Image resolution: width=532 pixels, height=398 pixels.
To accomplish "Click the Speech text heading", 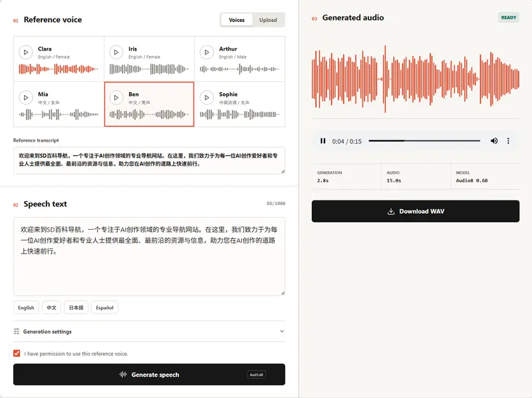I will pos(45,204).
